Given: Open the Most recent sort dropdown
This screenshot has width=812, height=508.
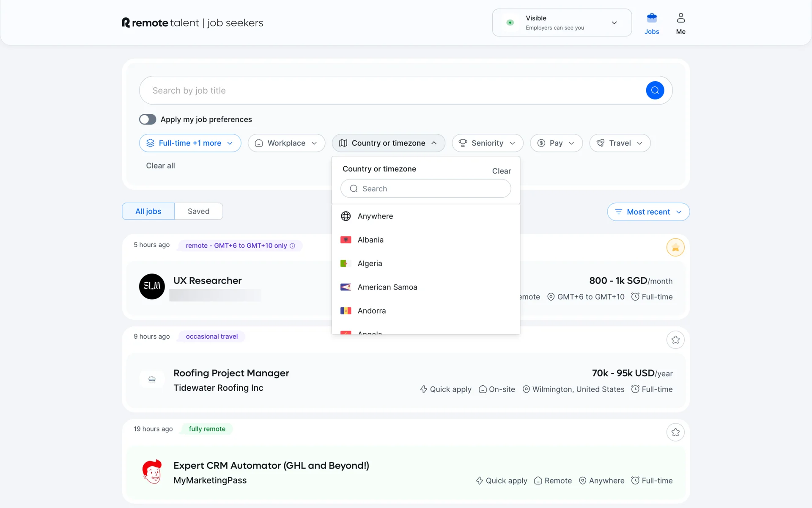Looking at the screenshot, I should tap(648, 212).
